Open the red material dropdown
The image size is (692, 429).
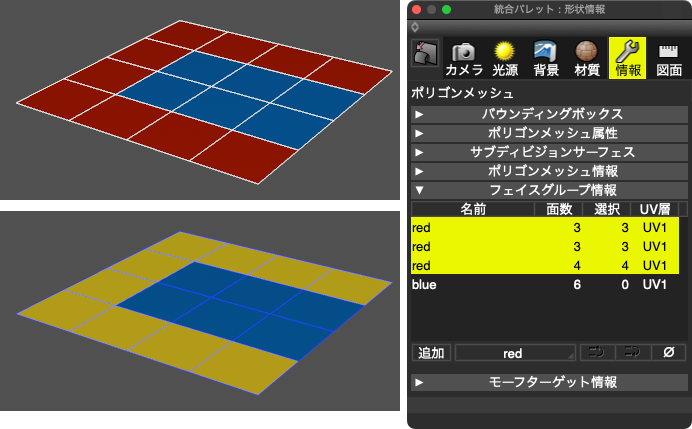(515, 353)
